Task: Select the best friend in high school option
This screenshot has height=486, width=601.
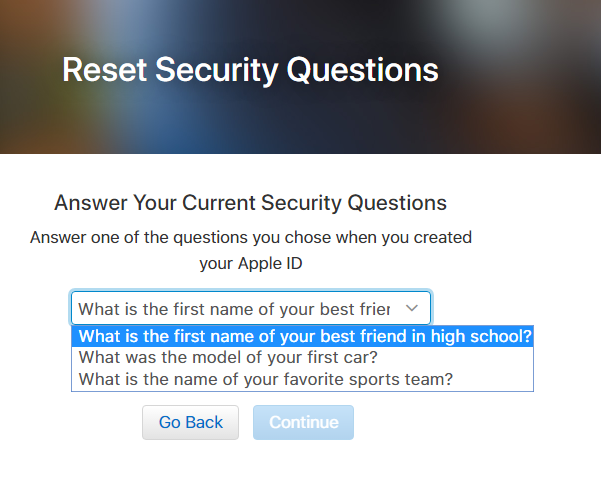Action: coord(304,336)
